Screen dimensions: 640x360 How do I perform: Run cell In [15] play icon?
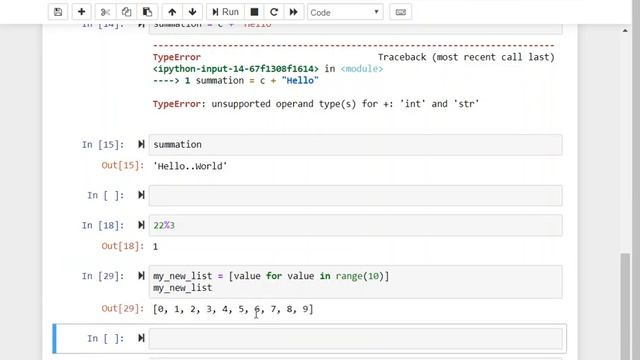141,144
